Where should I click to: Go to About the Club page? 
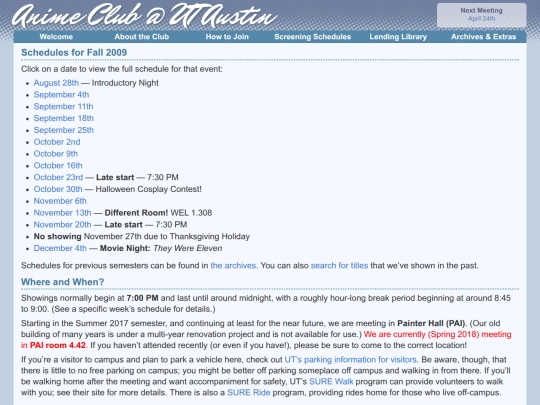[x=142, y=37]
